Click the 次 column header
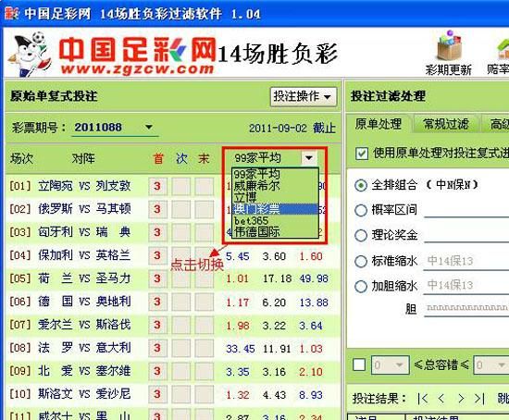The image size is (509, 420). 181,159
